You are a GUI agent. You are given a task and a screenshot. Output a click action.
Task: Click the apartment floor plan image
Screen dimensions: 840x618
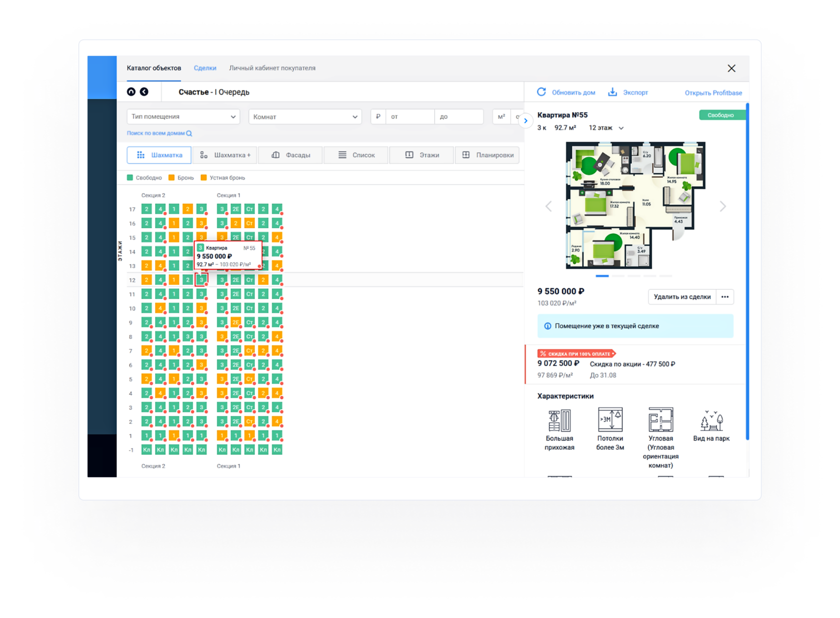tap(635, 205)
